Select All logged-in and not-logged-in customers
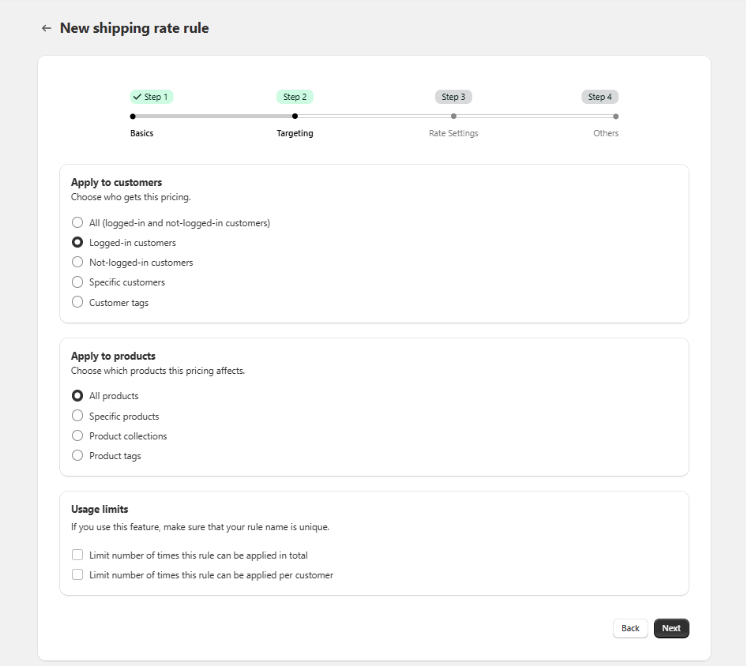The width and height of the screenshot is (746, 667). [x=78, y=223]
